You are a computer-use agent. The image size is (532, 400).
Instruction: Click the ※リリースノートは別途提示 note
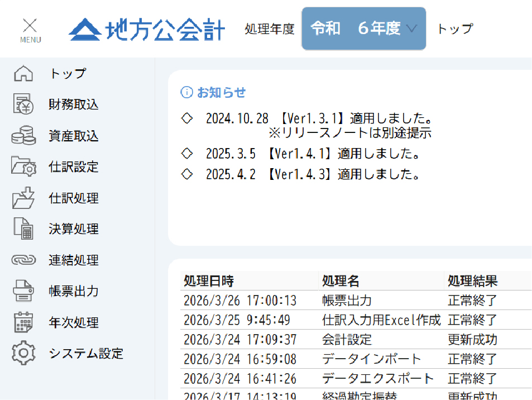point(350,133)
